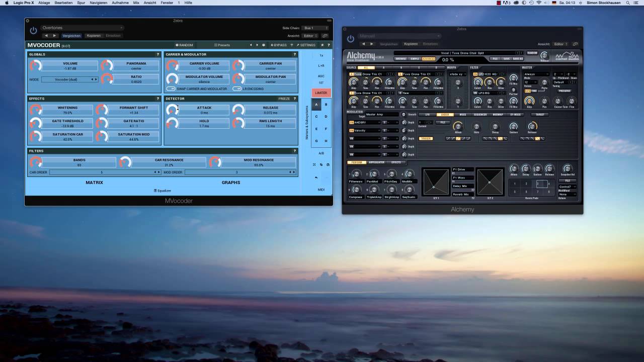Toggle MVocoder plugin power button

(x=33, y=31)
